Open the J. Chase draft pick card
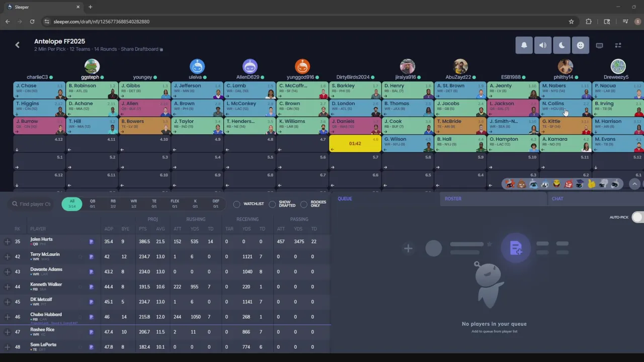This screenshot has height=362, width=644. (39, 90)
